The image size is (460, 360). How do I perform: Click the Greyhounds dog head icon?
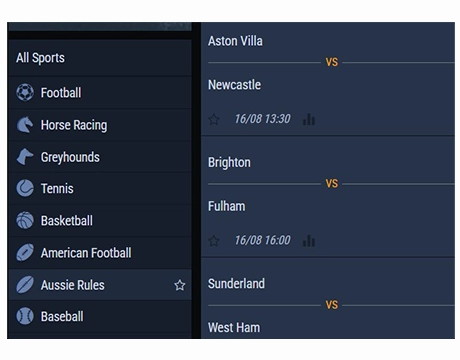tap(25, 157)
